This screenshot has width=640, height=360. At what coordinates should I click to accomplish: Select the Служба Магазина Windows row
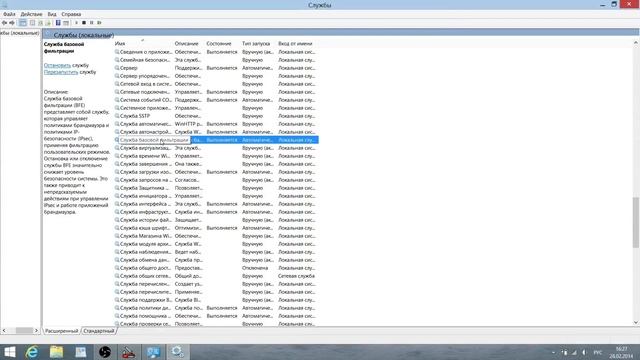[216, 236]
